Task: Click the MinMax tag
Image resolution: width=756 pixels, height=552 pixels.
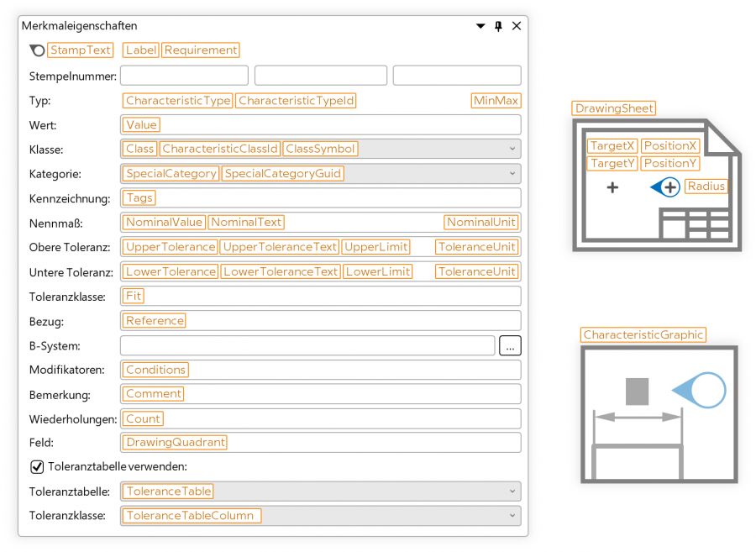Action: [x=496, y=101]
